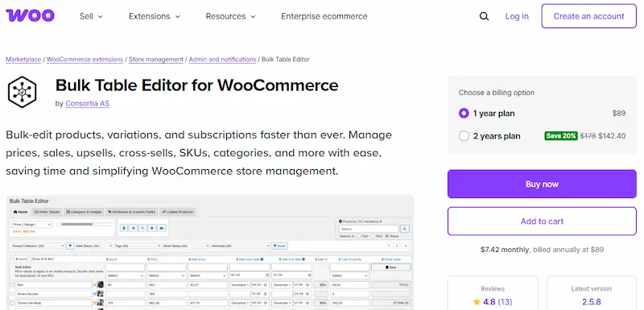The height and width of the screenshot is (310, 644).
Task: Click the cloud icon in the editor toolbar
Action: (x=162, y=228)
